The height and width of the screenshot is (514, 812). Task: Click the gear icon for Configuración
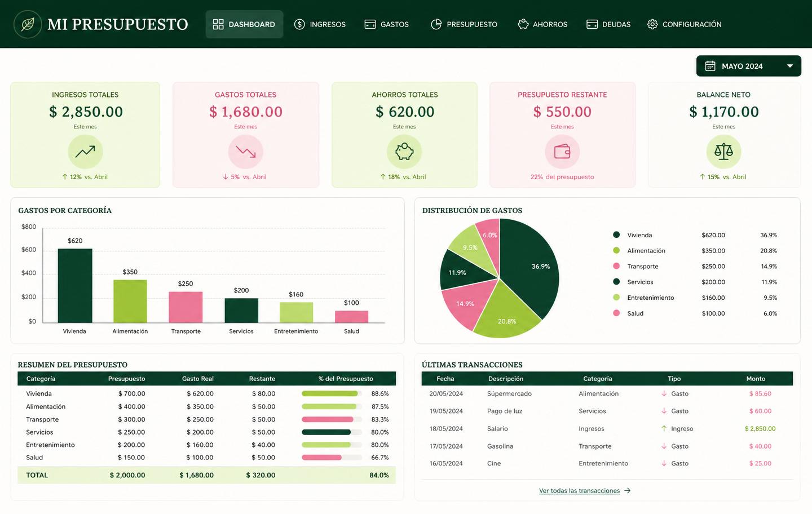coord(652,24)
